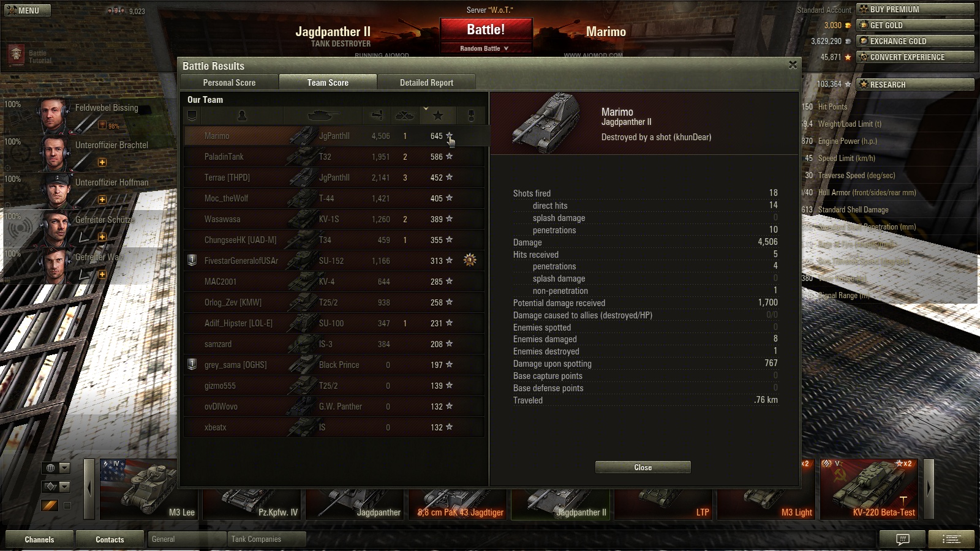The image size is (980, 551).
Task: Open the Random Battle mode dropdown
Action: [x=485, y=48]
